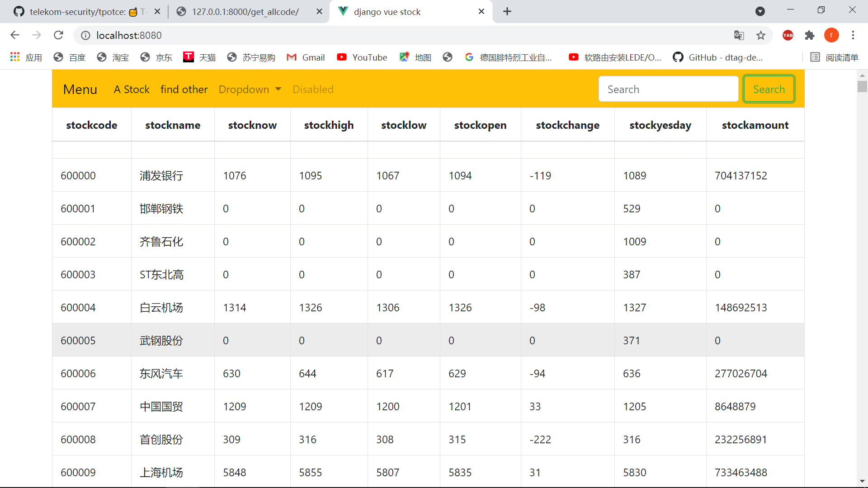
Task: Open the 苏宁易购 bookmark
Action: coord(251,57)
